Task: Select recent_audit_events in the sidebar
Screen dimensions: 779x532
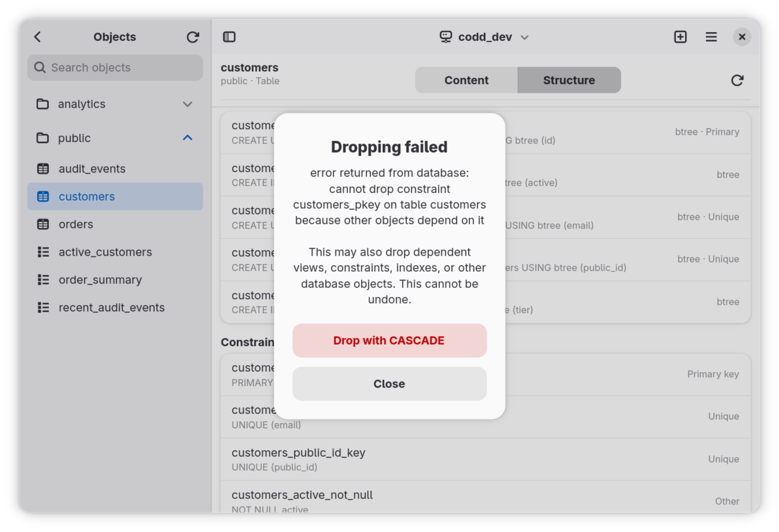Action: click(x=115, y=307)
